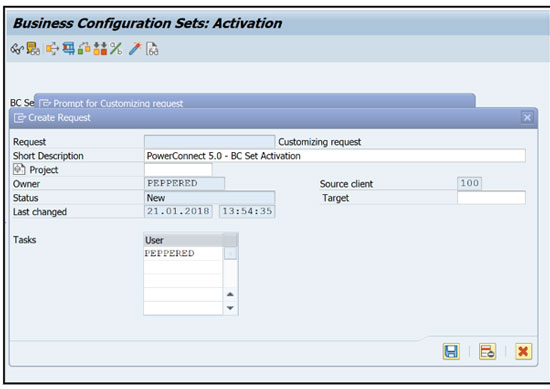Viewport: 550px width, 389px height.
Task: Click the red X cancel icon
Action: coord(523,351)
